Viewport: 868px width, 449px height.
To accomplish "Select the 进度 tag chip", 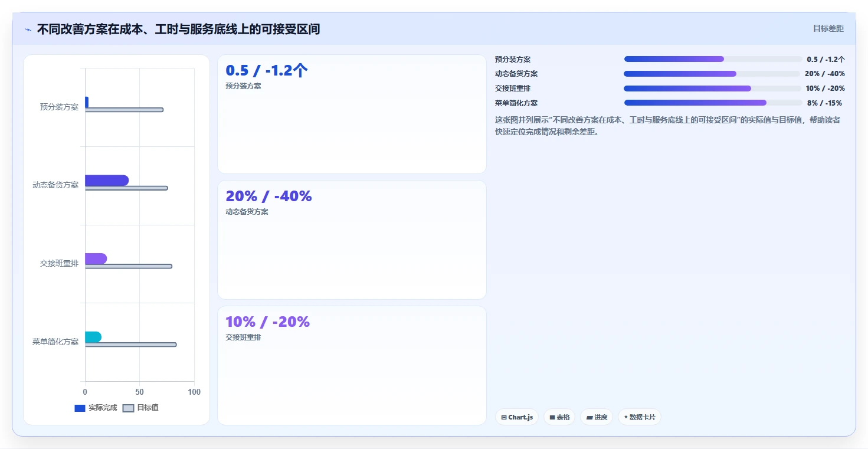I will coord(597,417).
